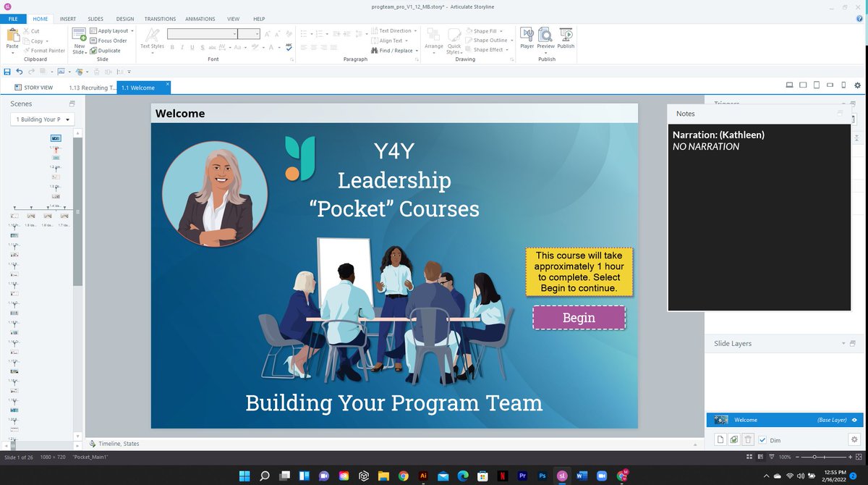Open Photoshop from taskbar
868x485 pixels.
click(x=542, y=476)
